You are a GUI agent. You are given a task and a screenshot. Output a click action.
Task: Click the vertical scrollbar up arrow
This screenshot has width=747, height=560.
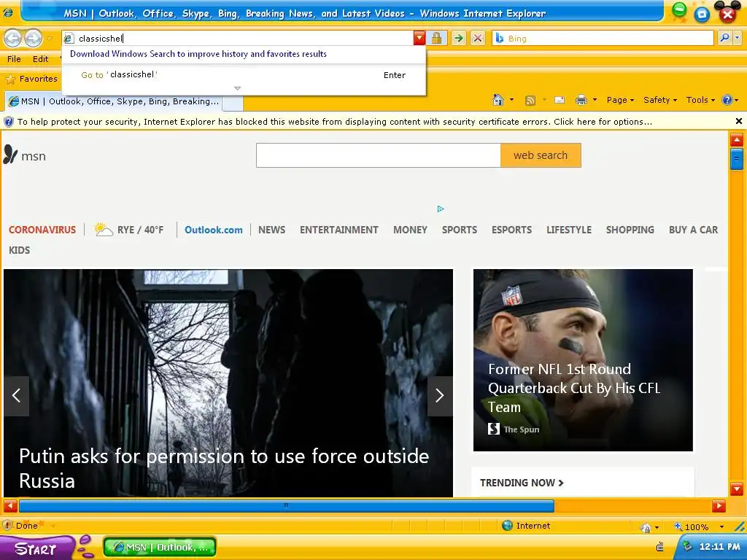tap(737, 140)
